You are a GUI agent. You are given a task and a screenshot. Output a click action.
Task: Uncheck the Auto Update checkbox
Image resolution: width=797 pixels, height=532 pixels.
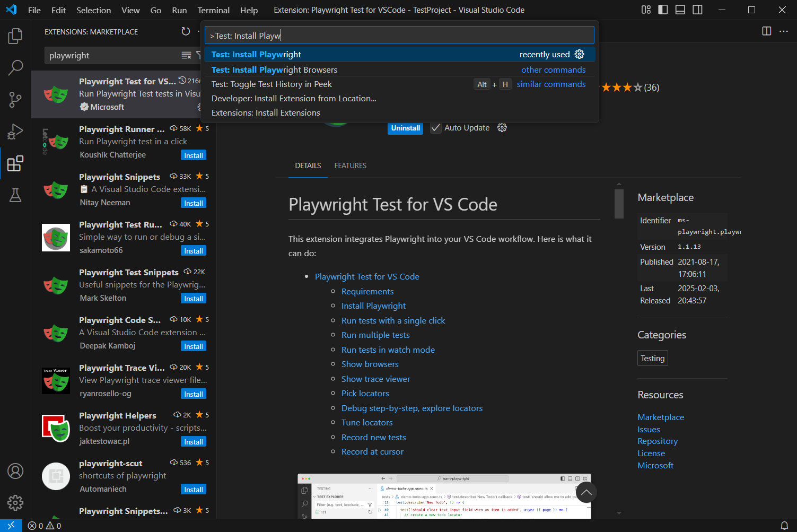[x=435, y=128]
